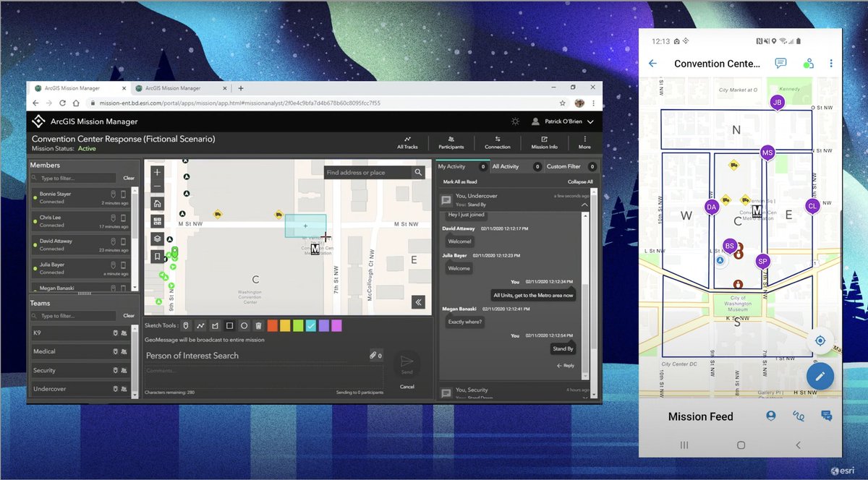Delete the sketch with the trash icon

coord(258,326)
